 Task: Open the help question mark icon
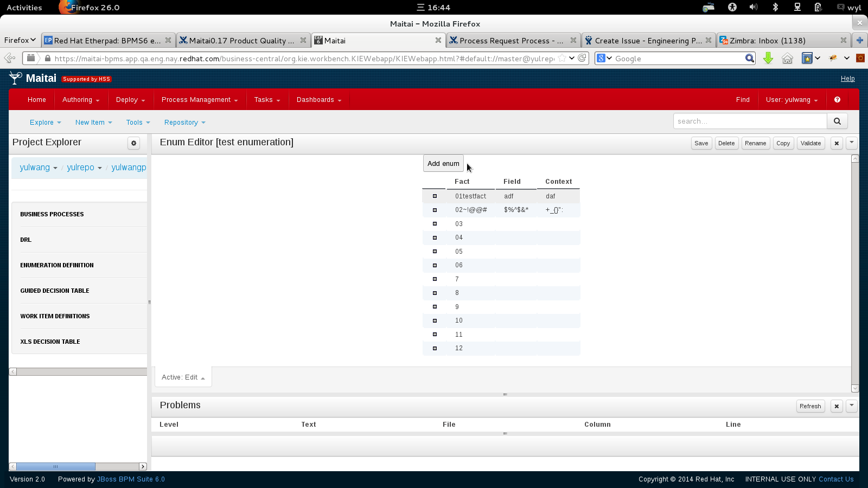837,100
